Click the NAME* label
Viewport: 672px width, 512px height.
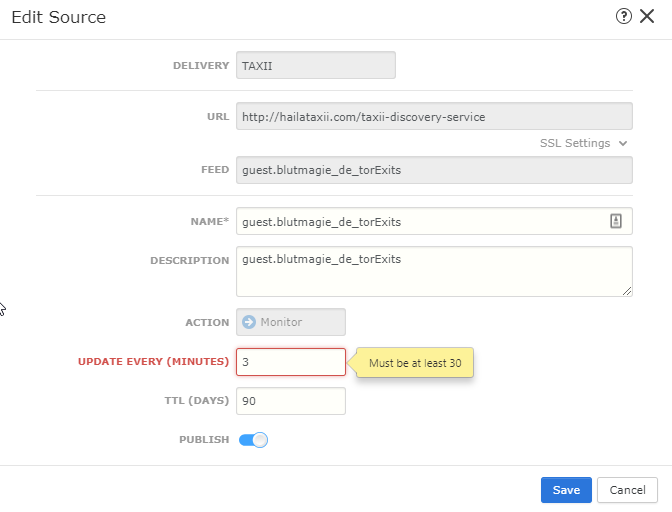[210, 222]
